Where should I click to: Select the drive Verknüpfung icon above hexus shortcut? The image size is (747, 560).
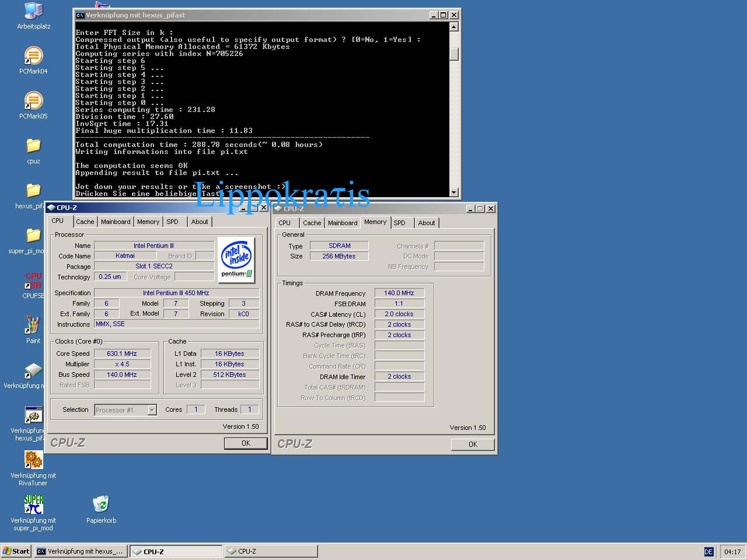(x=34, y=370)
